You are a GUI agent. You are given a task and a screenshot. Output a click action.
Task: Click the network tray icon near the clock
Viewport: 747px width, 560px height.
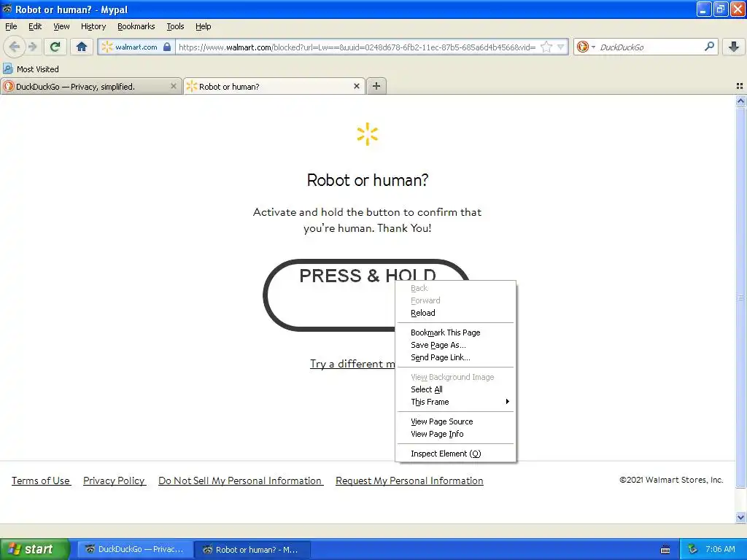[693, 550]
